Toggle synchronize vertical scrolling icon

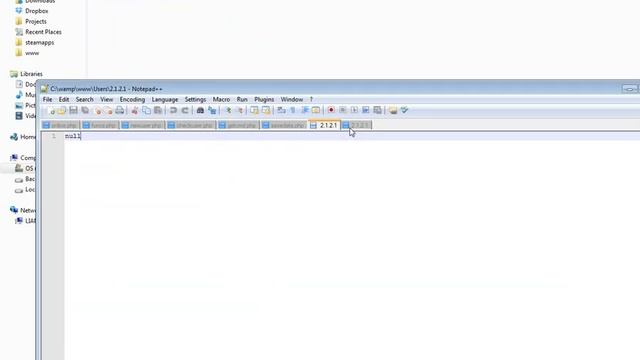[254, 110]
